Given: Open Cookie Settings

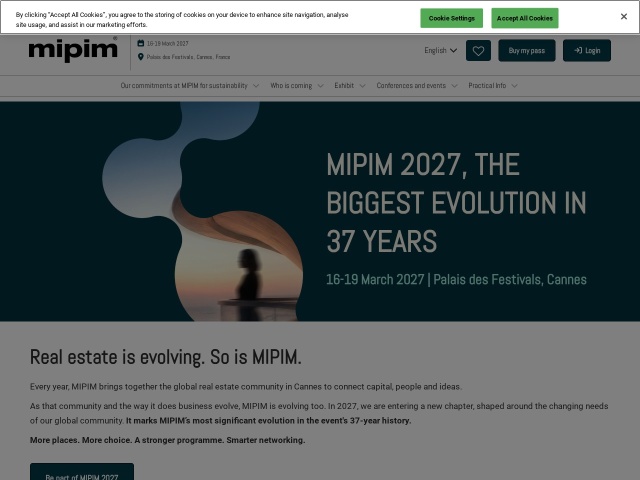Looking at the screenshot, I should (x=451, y=18).
